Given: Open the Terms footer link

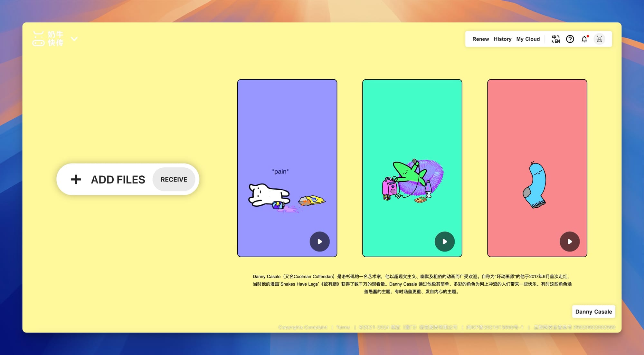Looking at the screenshot, I should tap(343, 327).
